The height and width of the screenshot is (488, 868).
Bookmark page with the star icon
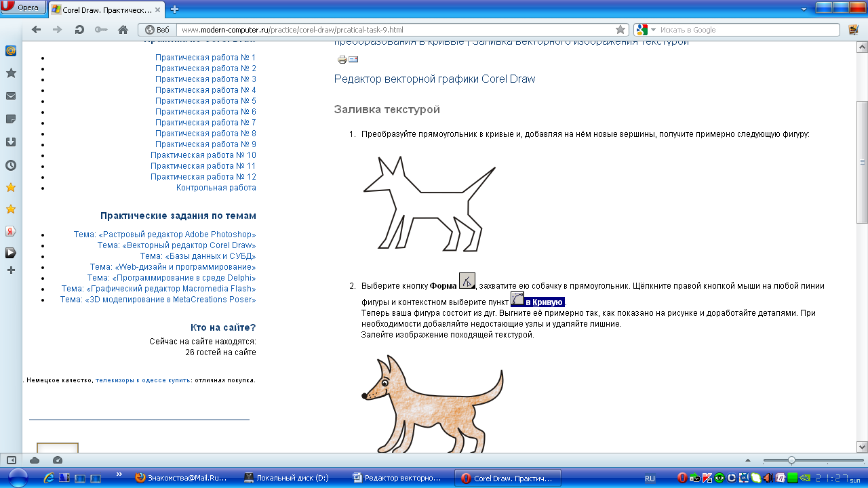click(620, 30)
